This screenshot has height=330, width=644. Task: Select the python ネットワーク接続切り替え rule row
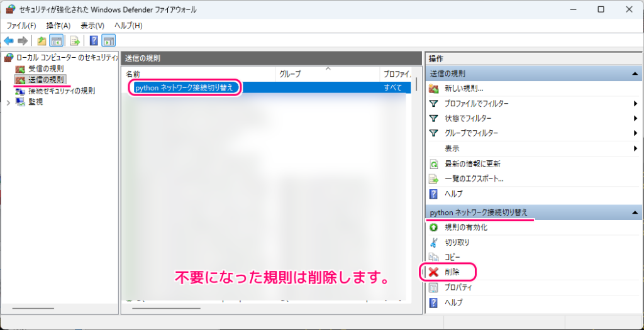click(267, 88)
